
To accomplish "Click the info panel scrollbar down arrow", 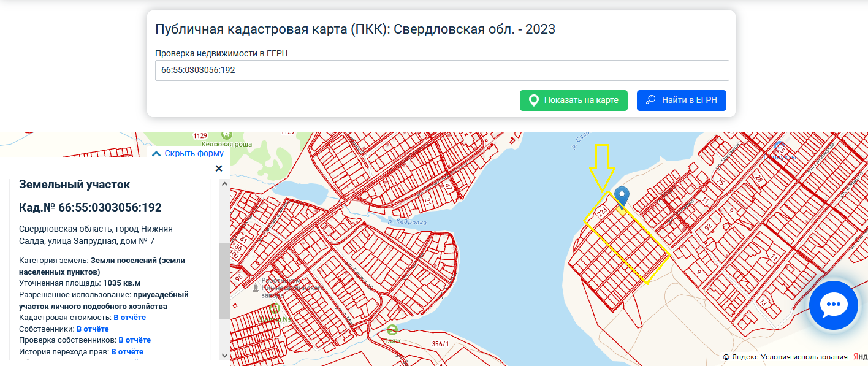I will tap(224, 356).
